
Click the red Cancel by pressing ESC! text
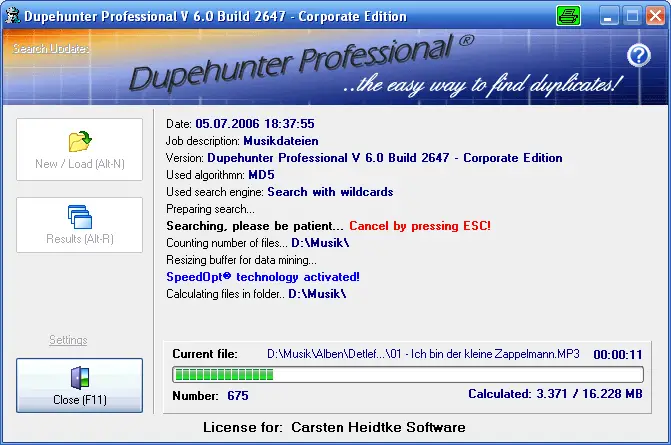420,226
